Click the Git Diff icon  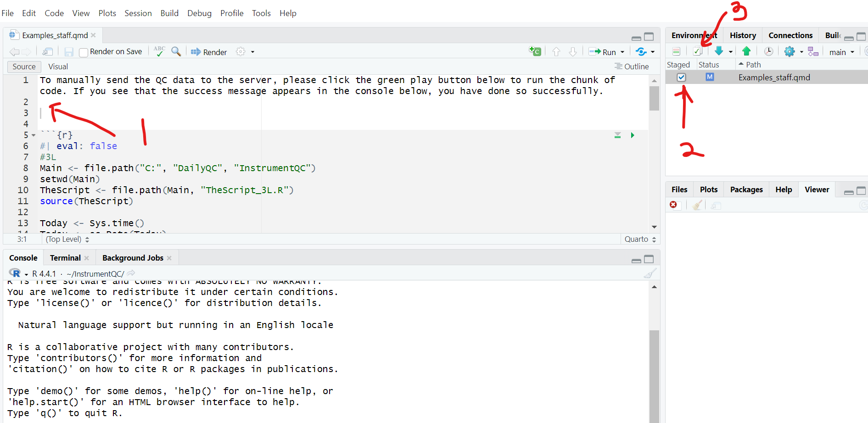[x=676, y=51]
